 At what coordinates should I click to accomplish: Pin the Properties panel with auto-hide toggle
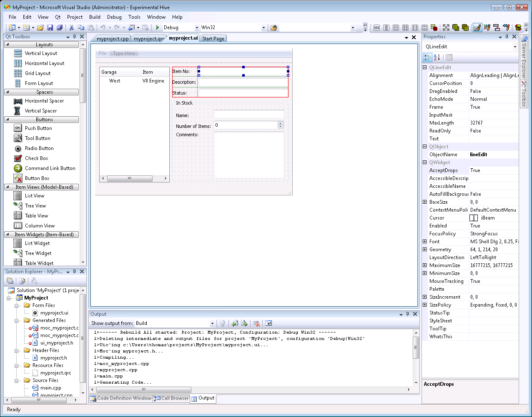(x=507, y=37)
